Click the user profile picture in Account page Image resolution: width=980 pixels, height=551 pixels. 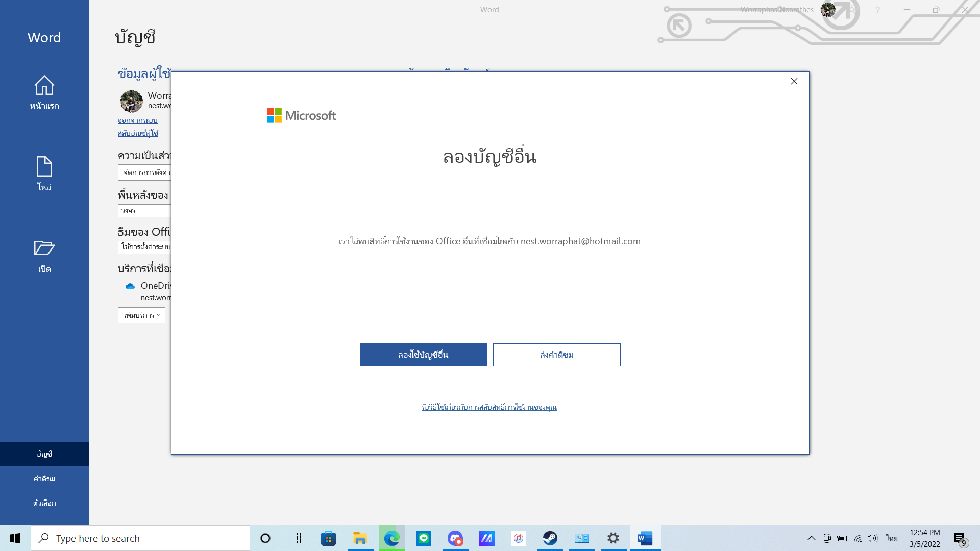[x=131, y=101]
